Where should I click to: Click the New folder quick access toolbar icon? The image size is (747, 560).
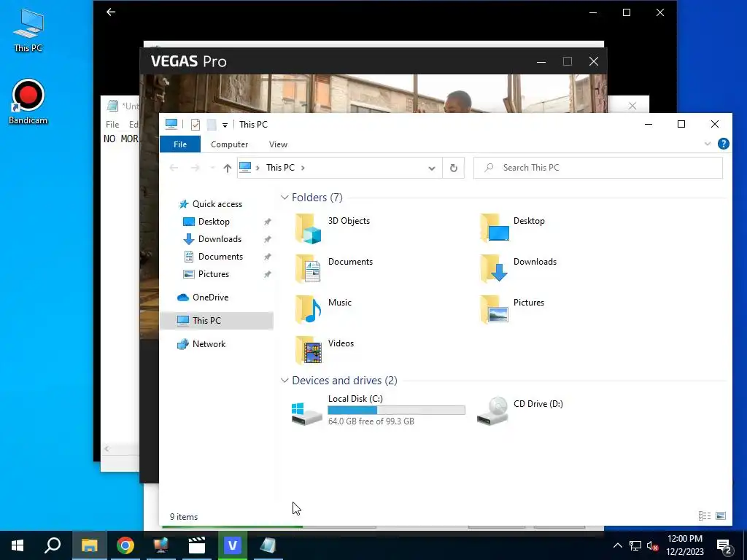(211, 125)
